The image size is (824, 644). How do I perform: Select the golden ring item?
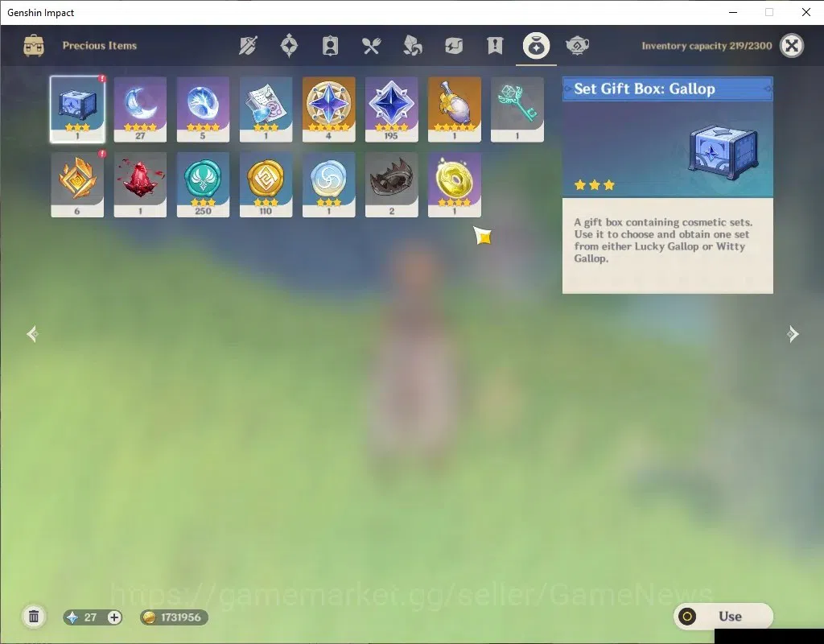(x=455, y=184)
